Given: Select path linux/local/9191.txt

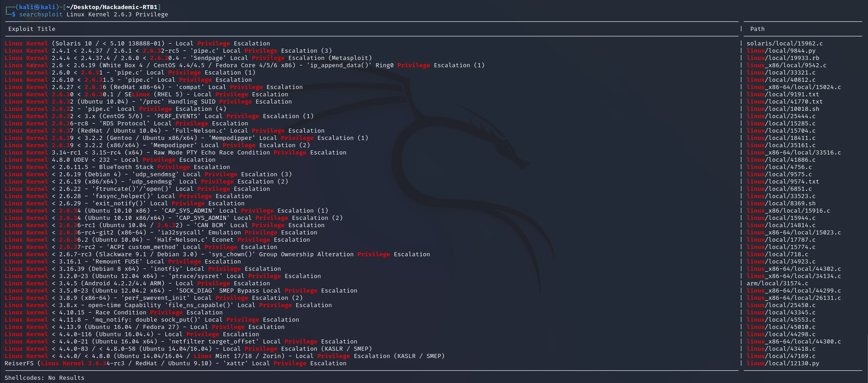Looking at the screenshot, I should 783,95.
